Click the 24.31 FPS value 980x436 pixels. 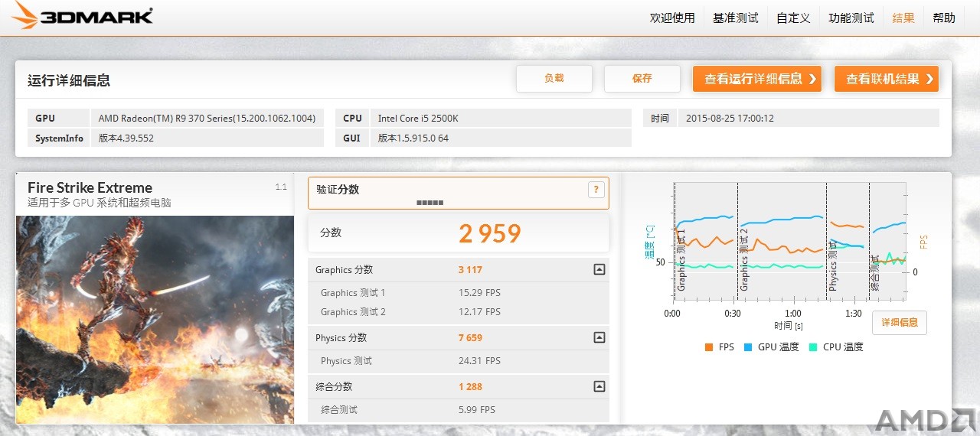tap(479, 361)
